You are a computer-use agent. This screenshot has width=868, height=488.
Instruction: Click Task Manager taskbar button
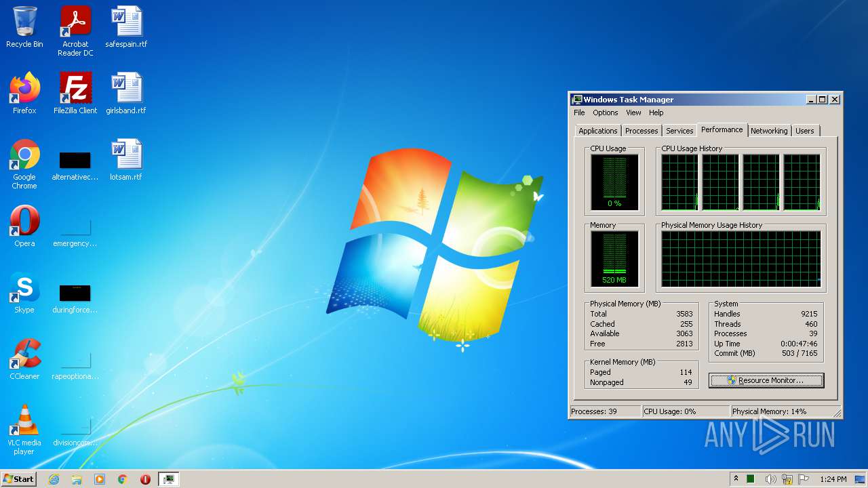click(168, 479)
